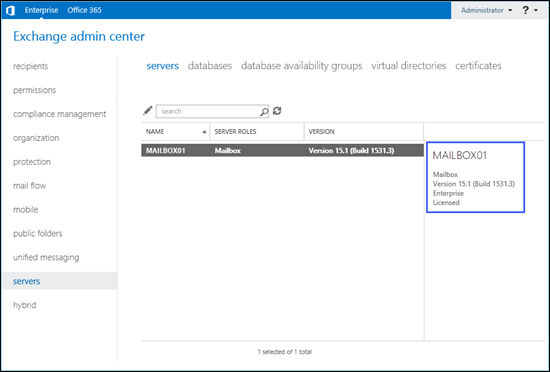Screen dimensions: 550x372
Task: Click the Office logo icon
Action: coord(11,11)
